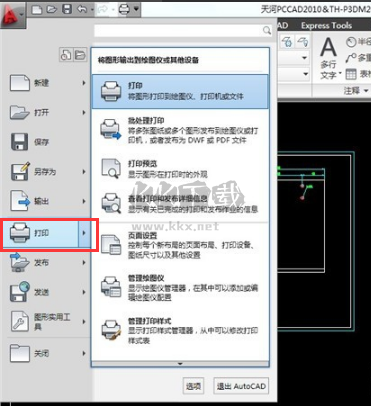Screen dimensions: 371x406
Task: Click the magnifier search icon
Action: click(267, 31)
